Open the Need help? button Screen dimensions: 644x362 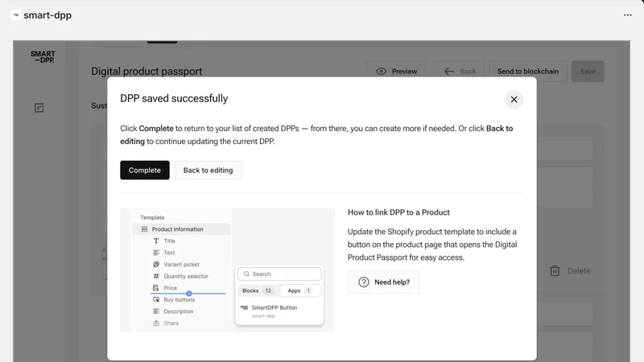(383, 282)
